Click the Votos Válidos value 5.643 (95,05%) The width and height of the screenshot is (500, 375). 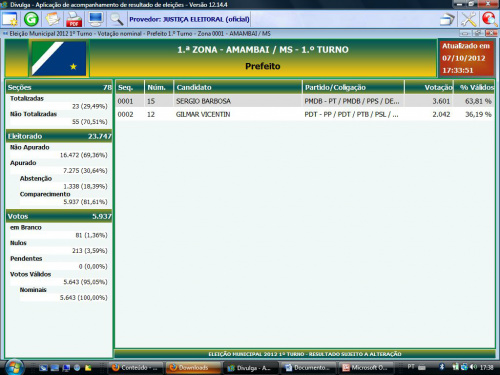point(85,282)
